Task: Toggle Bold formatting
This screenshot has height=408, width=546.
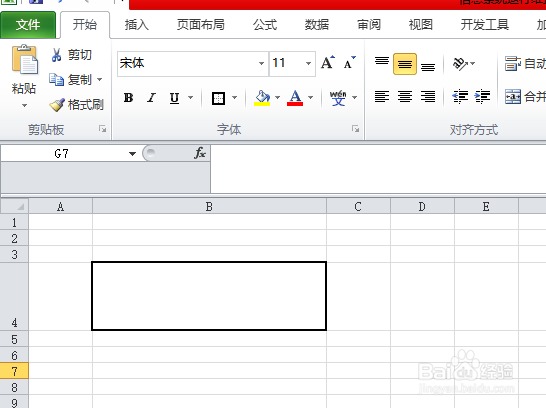Action: (x=128, y=98)
